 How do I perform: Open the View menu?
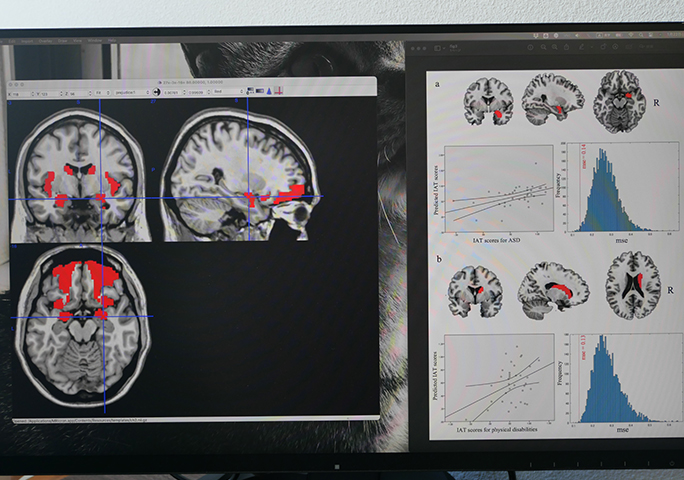[77, 41]
